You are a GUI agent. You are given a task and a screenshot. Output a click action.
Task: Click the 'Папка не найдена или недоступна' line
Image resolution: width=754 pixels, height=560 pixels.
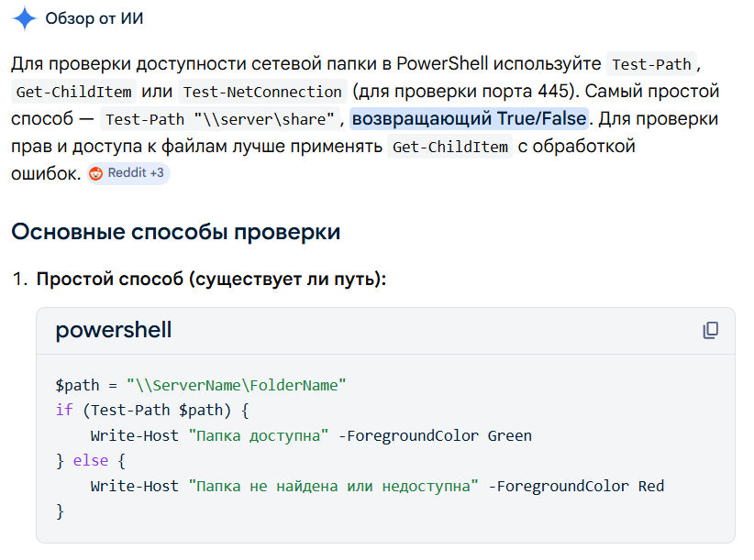[377, 486]
